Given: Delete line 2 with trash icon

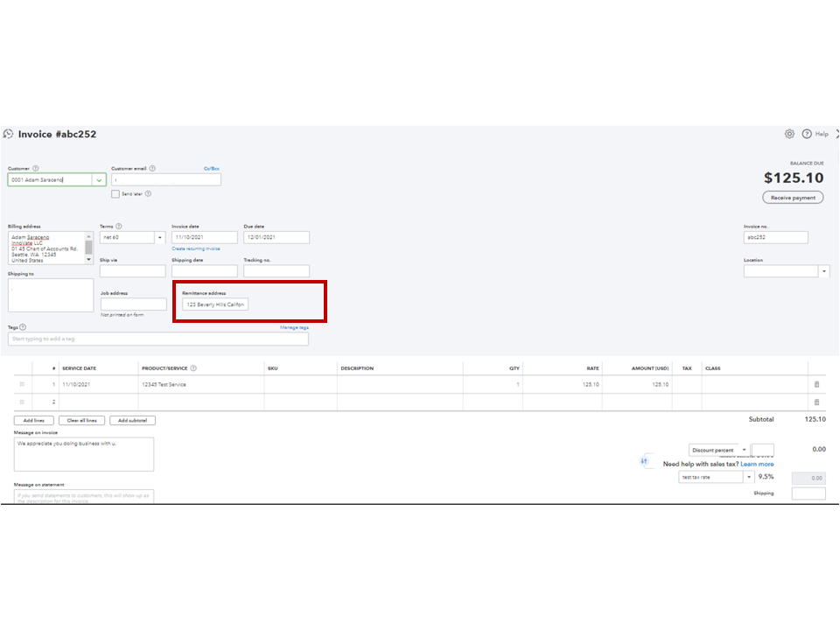Looking at the screenshot, I should (816, 402).
